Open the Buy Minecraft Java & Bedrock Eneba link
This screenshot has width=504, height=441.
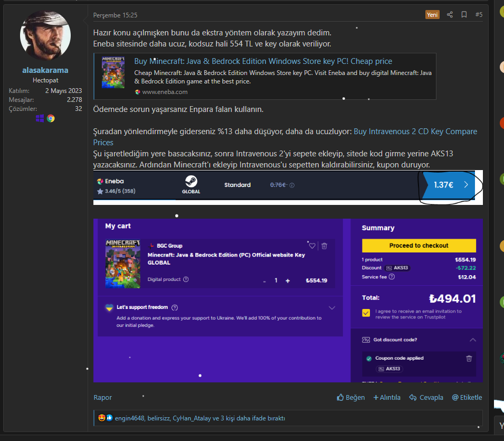263,61
